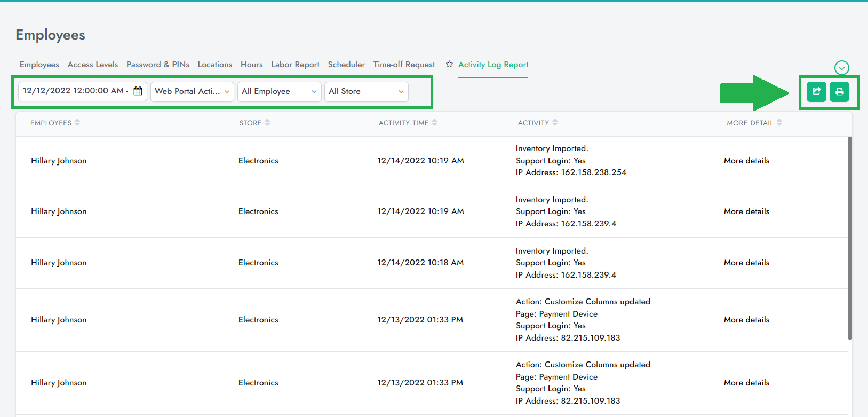Sort by Activity column arrows
Screen dimensions: 868x417
[555, 123]
